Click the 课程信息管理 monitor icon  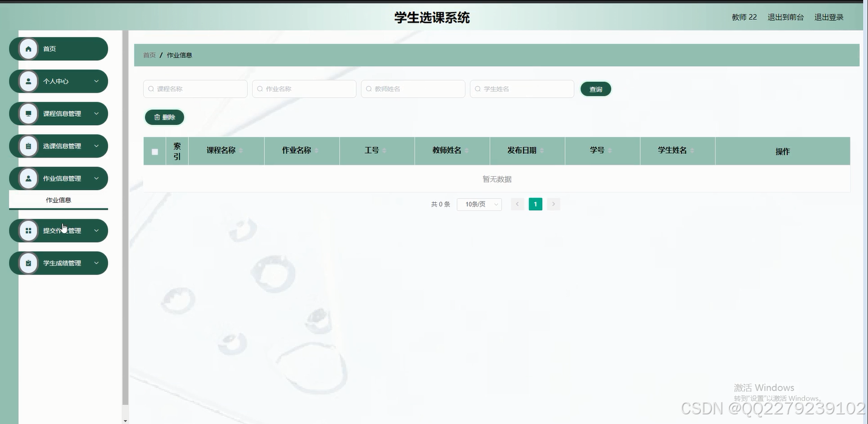(x=28, y=113)
